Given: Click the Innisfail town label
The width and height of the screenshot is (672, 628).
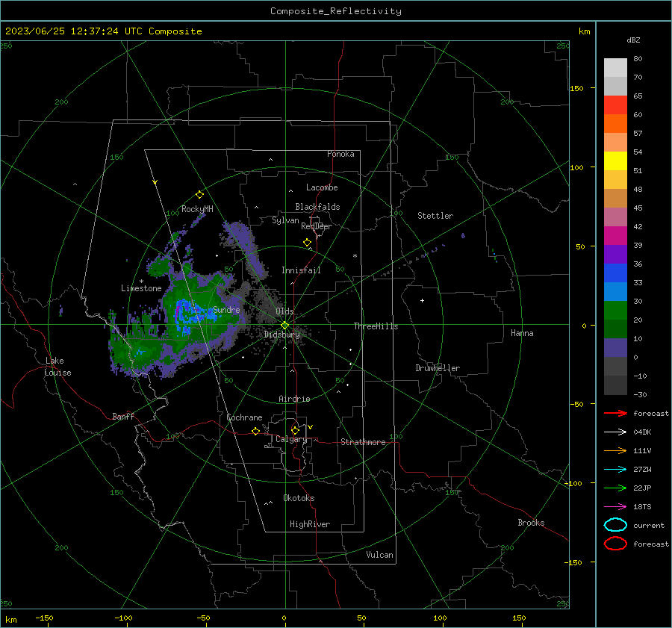Looking at the screenshot, I should click(301, 270).
